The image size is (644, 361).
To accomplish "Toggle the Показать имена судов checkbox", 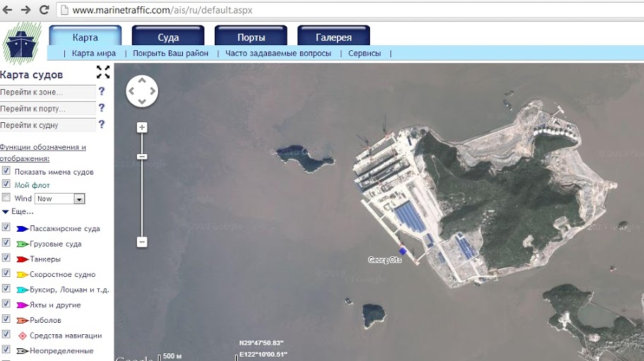I will [x=6, y=172].
